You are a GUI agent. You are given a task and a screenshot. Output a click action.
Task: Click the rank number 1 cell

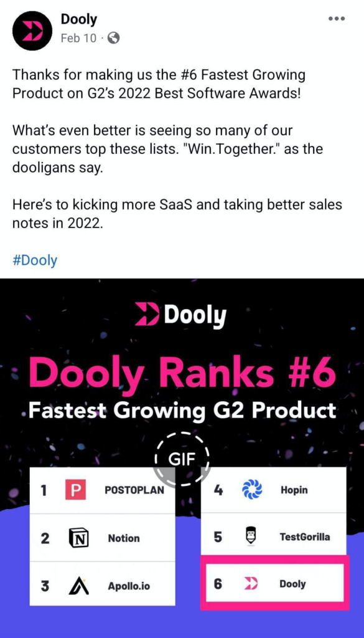pyautogui.click(x=44, y=490)
